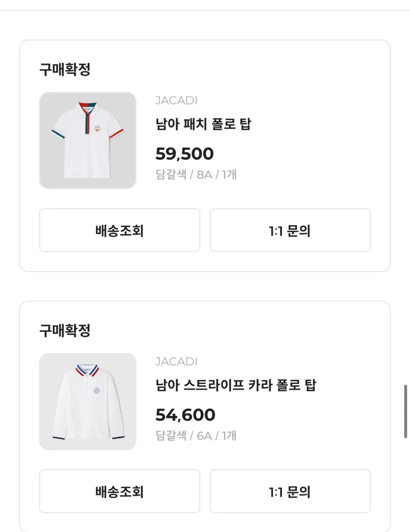Open the 배송조회 button for the 패치 폴로 탑 order
This screenshot has width=410, height=532.
point(119,230)
